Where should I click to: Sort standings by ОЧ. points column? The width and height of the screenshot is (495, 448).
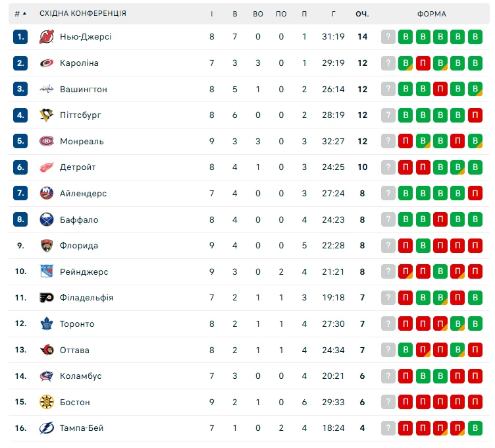click(362, 14)
